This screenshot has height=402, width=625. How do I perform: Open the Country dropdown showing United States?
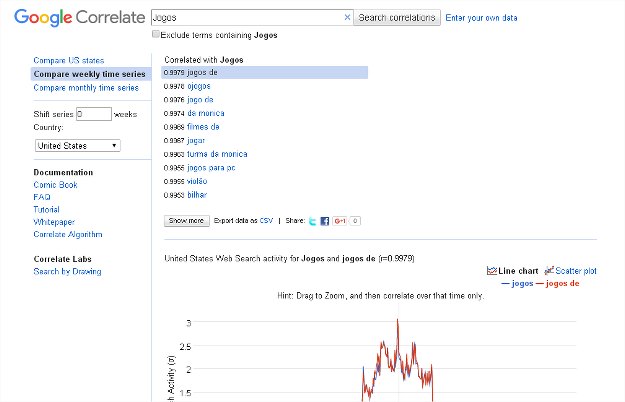point(78,145)
